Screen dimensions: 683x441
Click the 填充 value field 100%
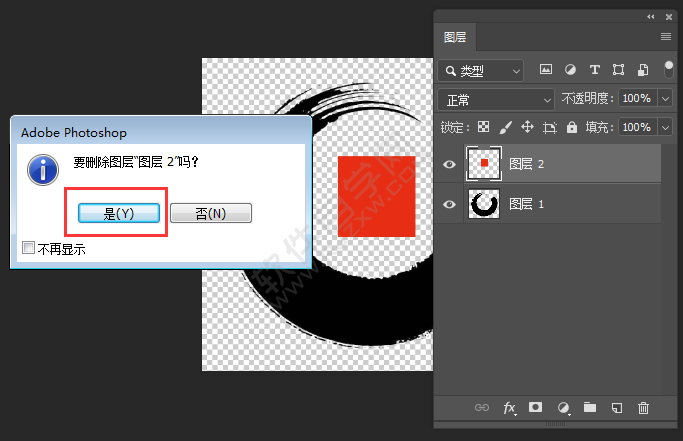(637, 127)
